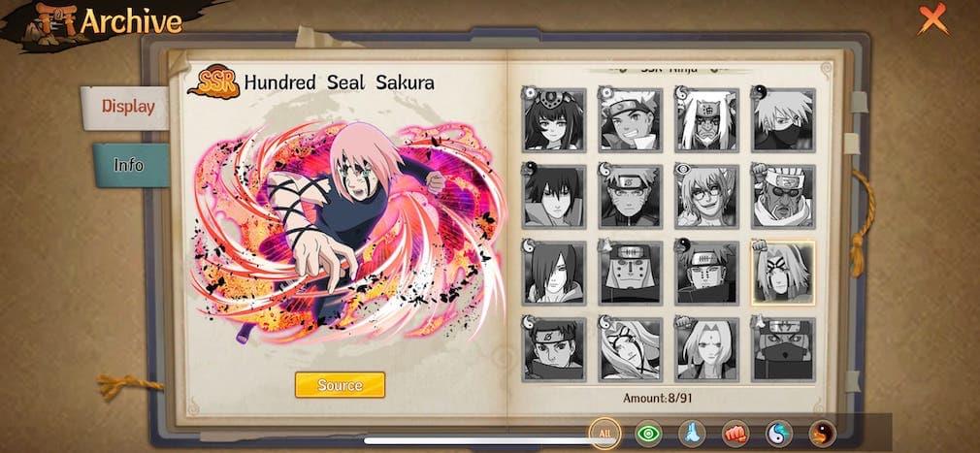The image size is (980, 453).
Task: Filter ninjas by orange-black yin-yang type
Action: click(823, 433)
